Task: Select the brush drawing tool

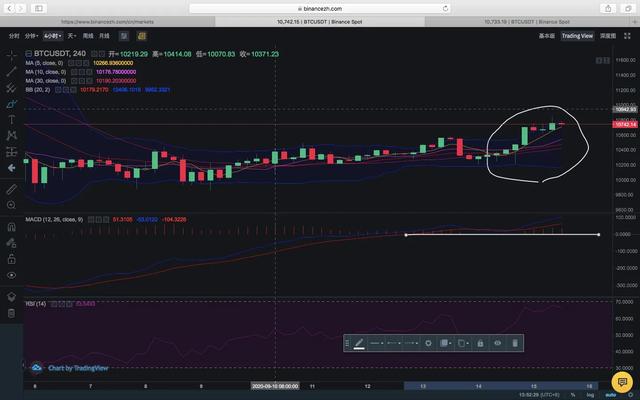Action: pyautogui.click(x=11, y=104)
